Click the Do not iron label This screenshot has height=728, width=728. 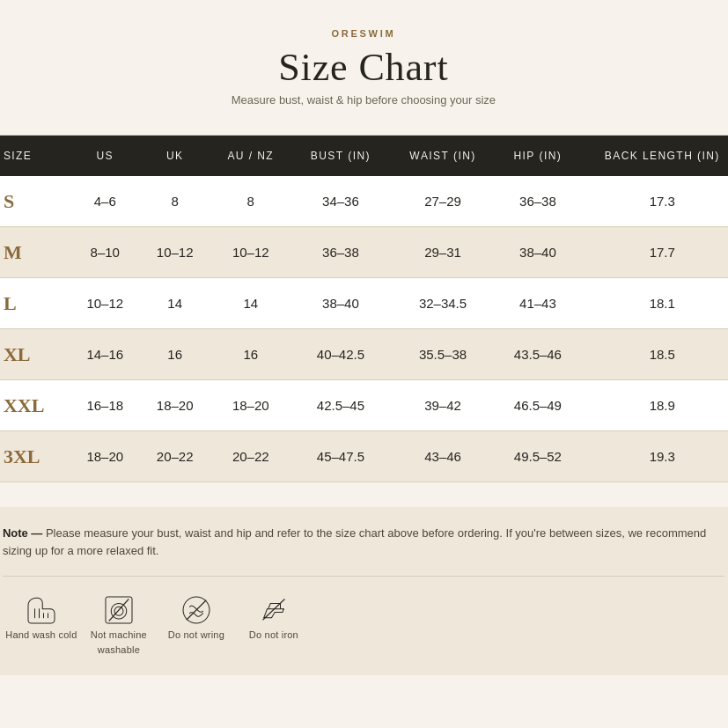coord(274,635)
